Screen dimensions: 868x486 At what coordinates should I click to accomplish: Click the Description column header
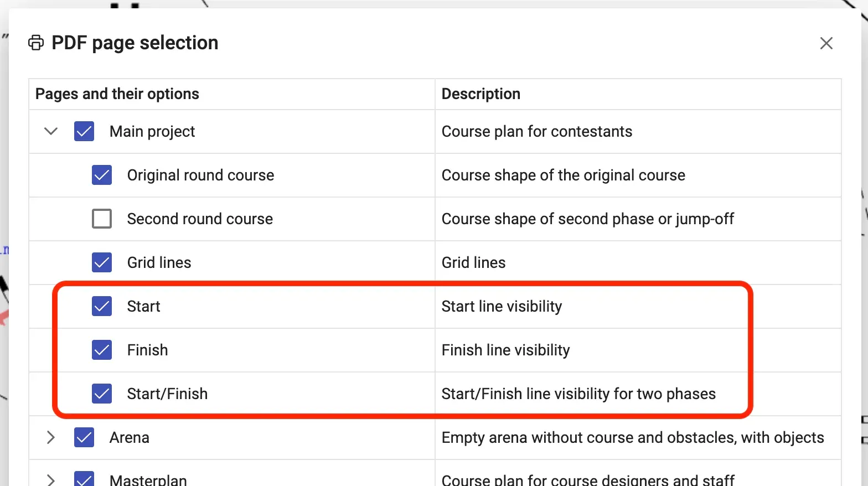point(480,94)
